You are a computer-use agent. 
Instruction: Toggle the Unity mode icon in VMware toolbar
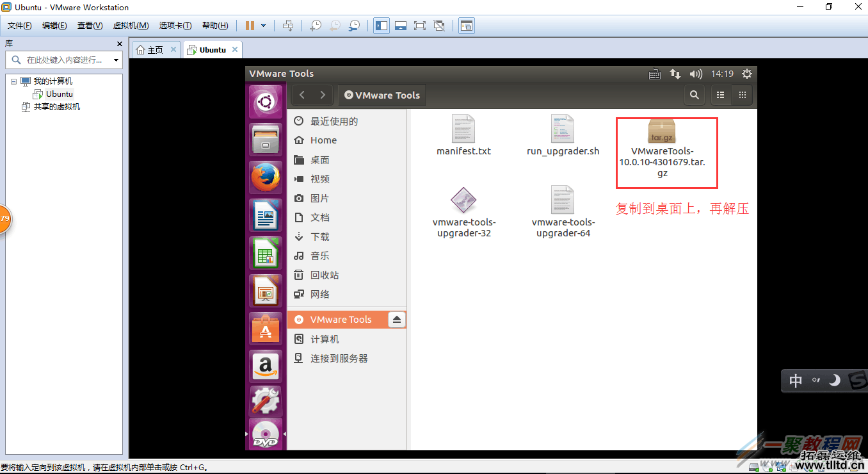click(x=439, y=26)
